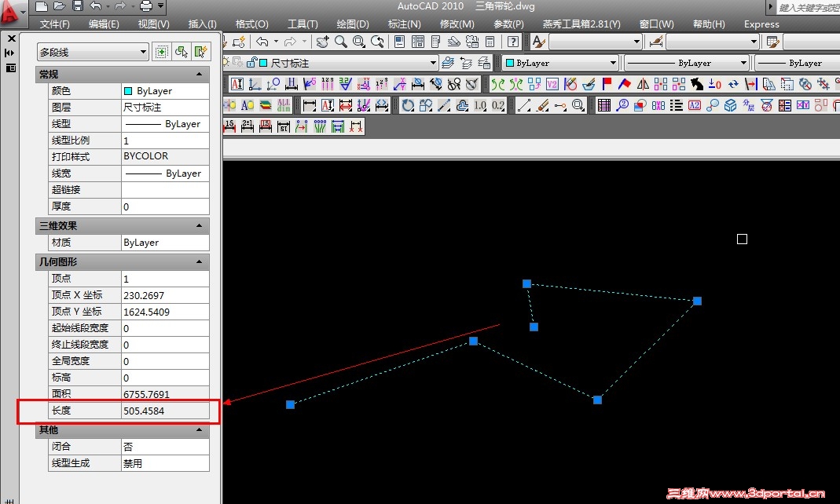Click the Help question mark icon

[512, 42]
